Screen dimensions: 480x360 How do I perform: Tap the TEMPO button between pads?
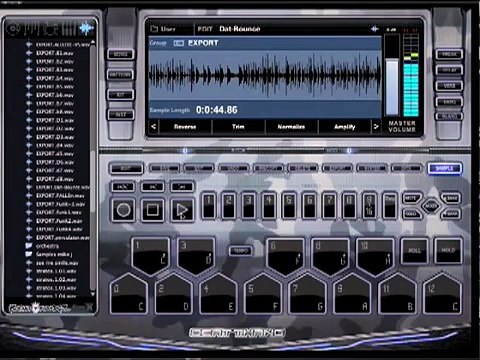click(241, 251)
